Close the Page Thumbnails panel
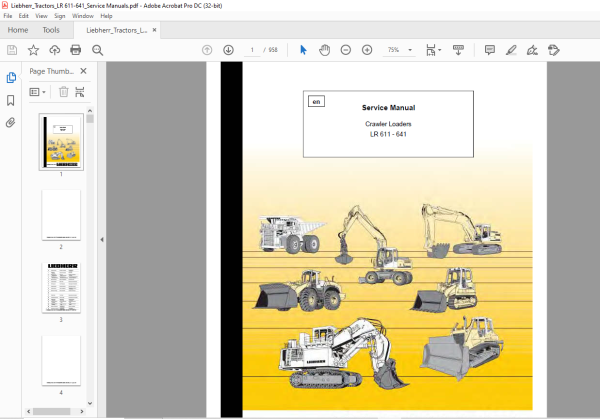Viewport: 600px width, 419px height. 83,71
